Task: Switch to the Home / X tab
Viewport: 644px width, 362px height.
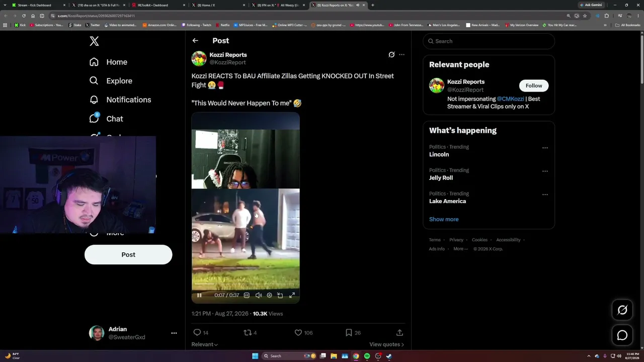Action: click(217, 5)
